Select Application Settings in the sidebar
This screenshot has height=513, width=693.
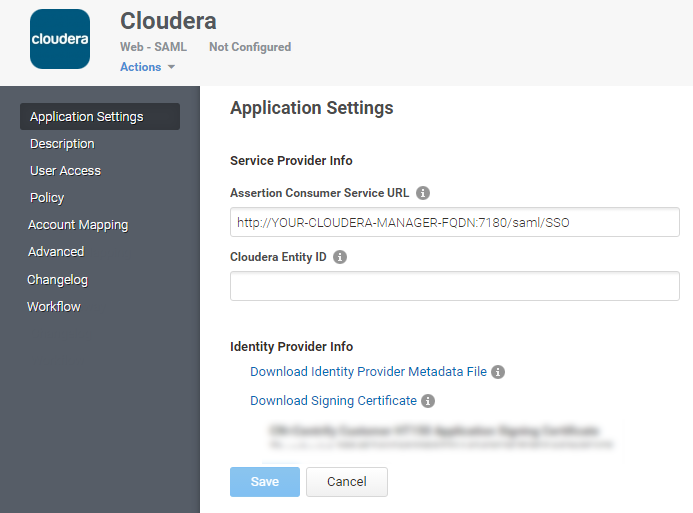click(x=87, y=117)
